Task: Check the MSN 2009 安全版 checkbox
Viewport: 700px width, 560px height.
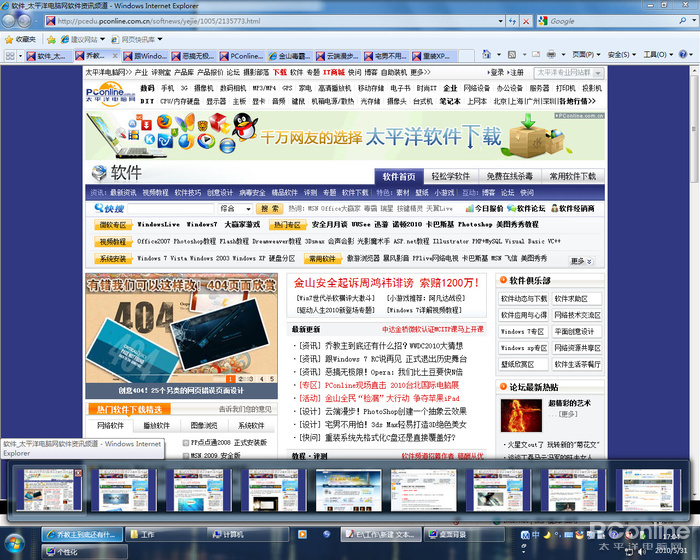Action: click(x=186, y=456)
